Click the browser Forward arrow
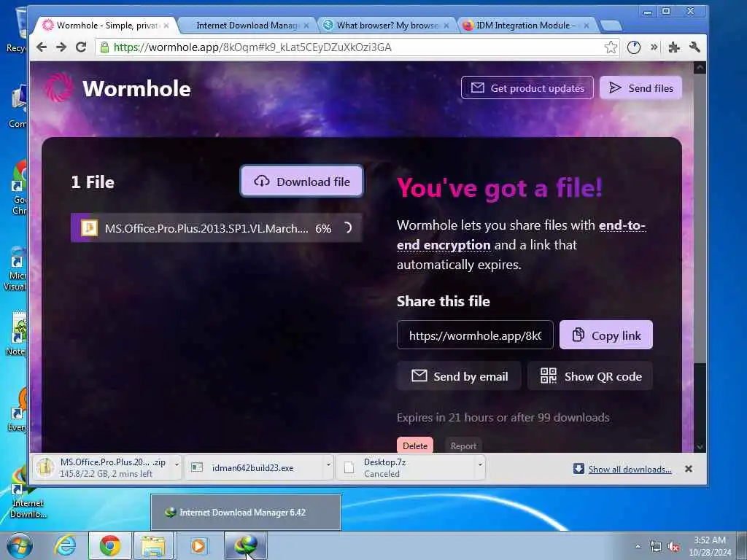747x560 pixels. point(61,47)
